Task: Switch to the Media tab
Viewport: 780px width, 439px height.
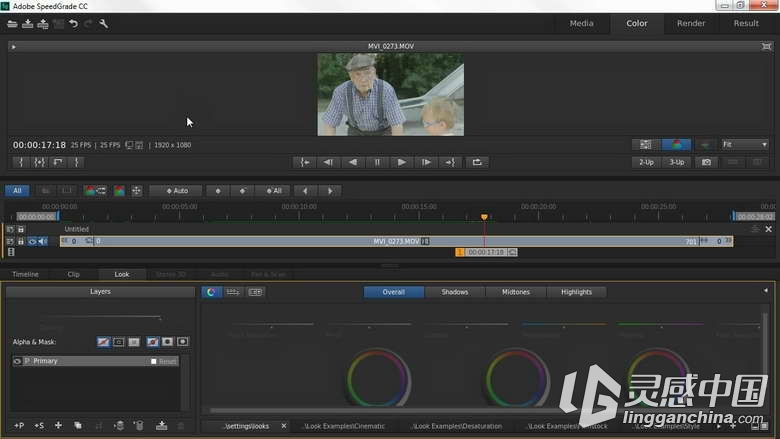Action: click(581, 23)
